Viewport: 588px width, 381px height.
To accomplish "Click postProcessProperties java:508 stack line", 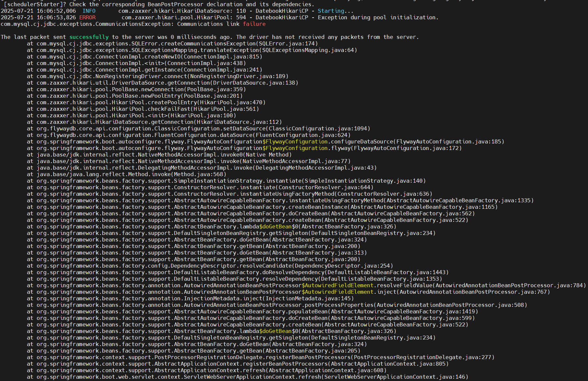I will [277, 305].
